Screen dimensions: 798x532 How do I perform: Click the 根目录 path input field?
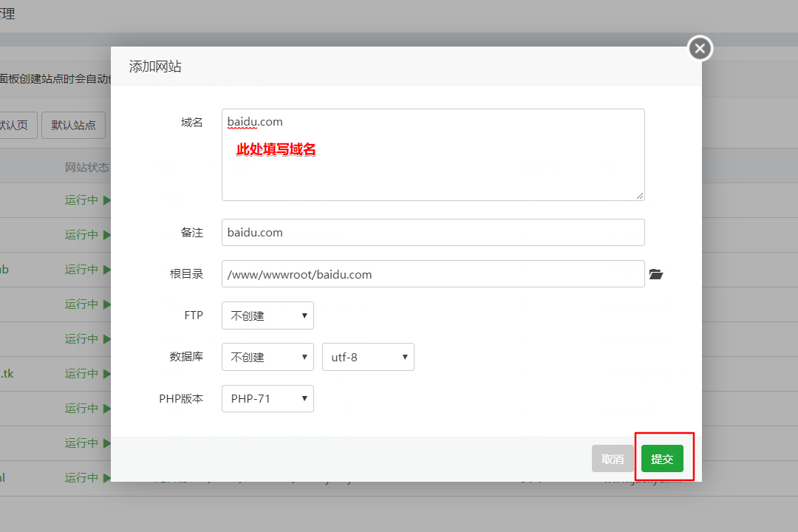pyautogui.click(x=433, y=274)
